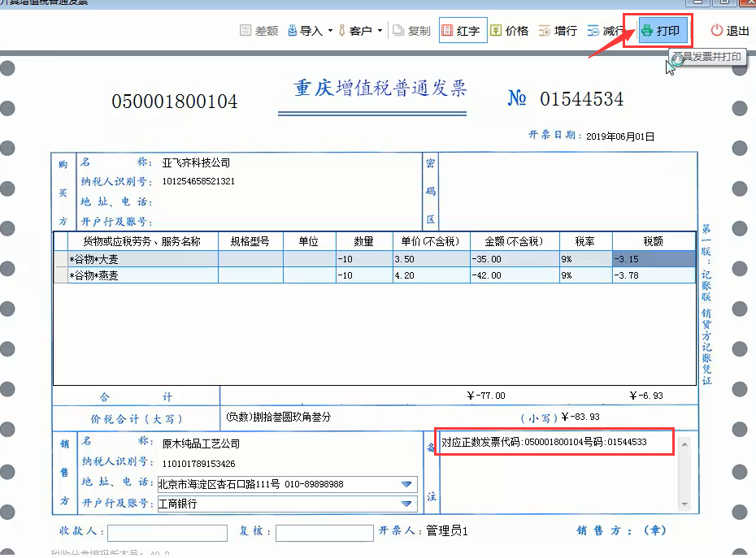
Task: Click the 增行 add-row icon
Action: coord(545,31)
